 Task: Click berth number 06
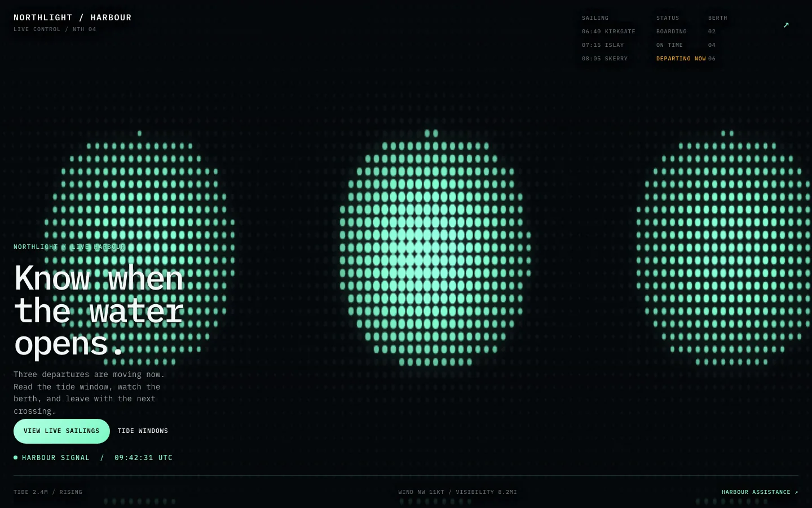tap(712, 59)
